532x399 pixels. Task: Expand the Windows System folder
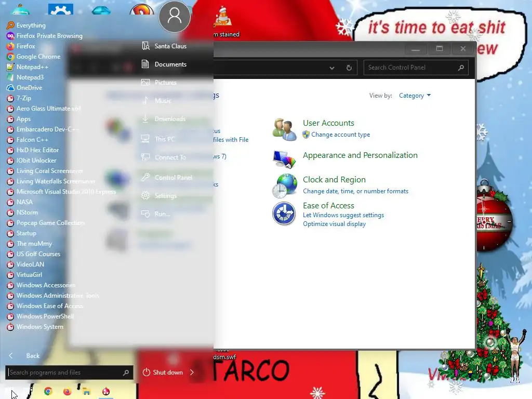(35, 327)
